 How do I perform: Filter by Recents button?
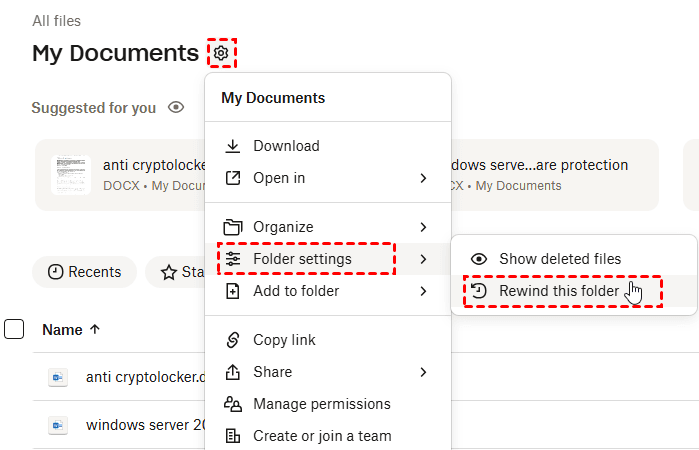[85, 272]
